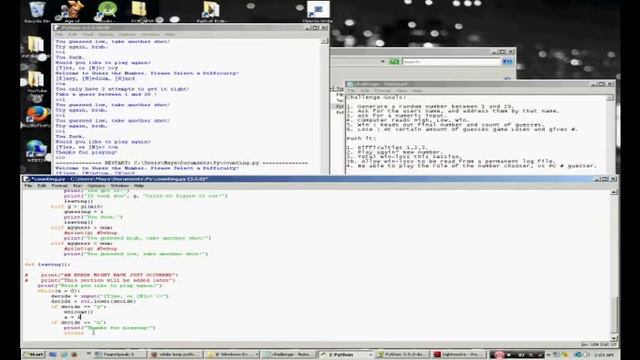Screen dimensions: 640x360
Task: Open the TeamSpeak 3 taskbar button
Action: (x=119, y=354)
